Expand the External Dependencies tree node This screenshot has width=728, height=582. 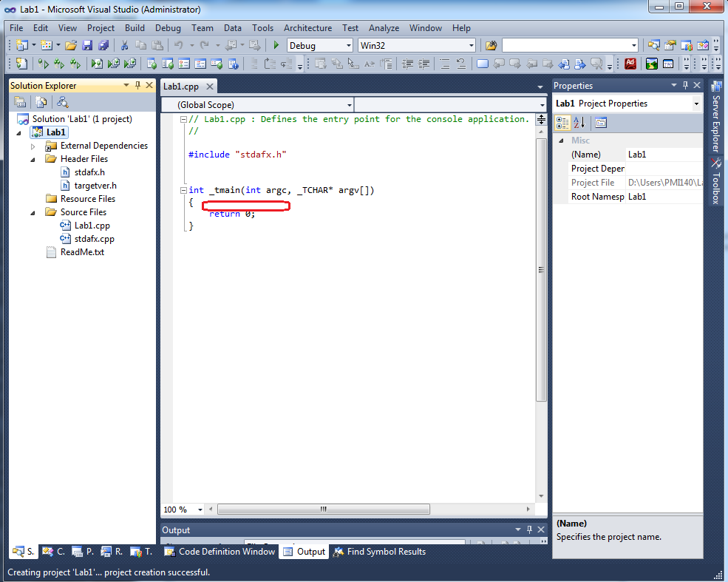[x=33, y=146]
